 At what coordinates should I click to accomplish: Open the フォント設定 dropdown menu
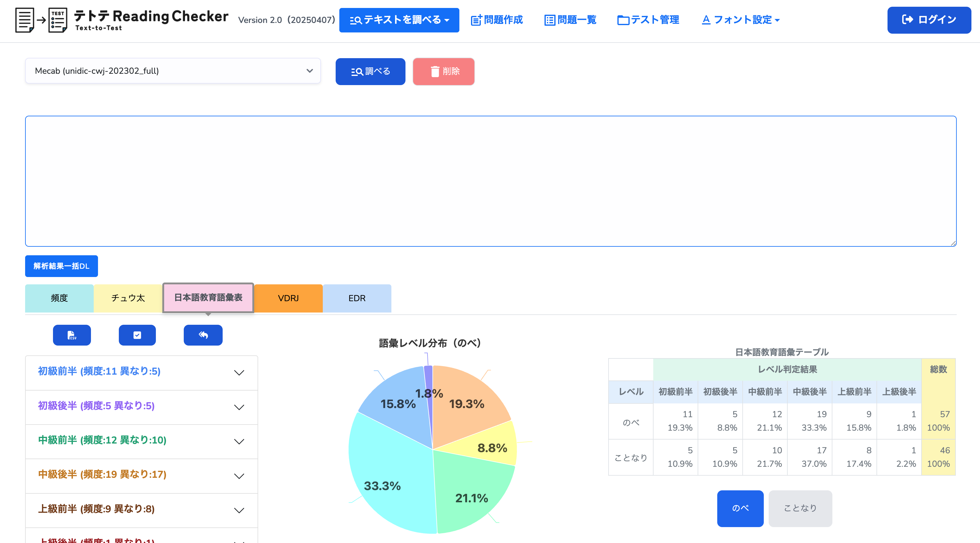740,20
